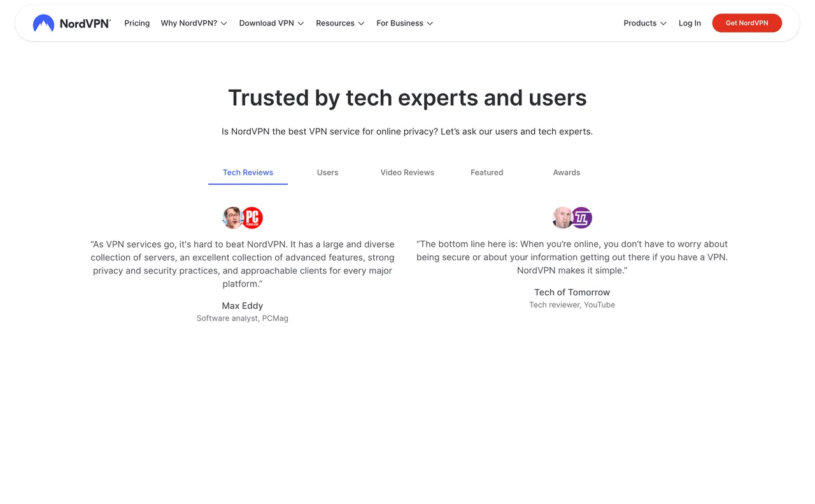Expand the Resources menu
The width and height of the screenshot is (815, 504).
[x=340, y=24]
